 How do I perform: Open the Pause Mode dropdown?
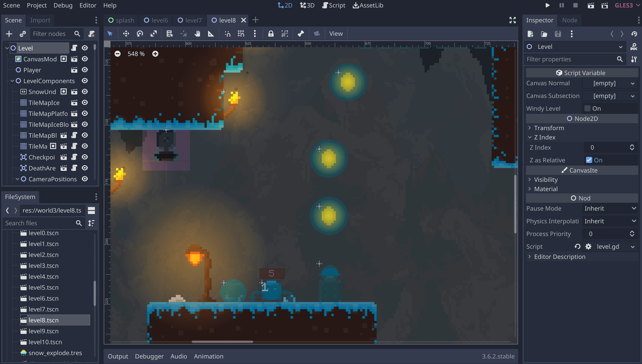click(x=610, y=208)
